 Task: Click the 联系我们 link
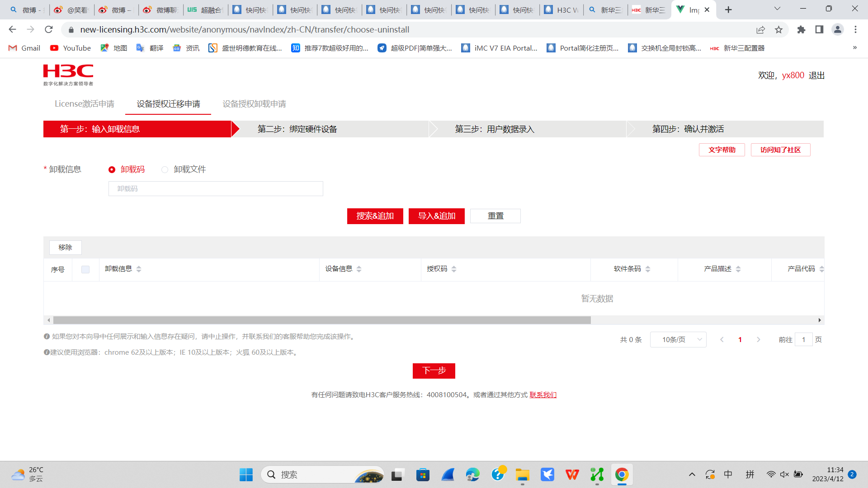543,394
